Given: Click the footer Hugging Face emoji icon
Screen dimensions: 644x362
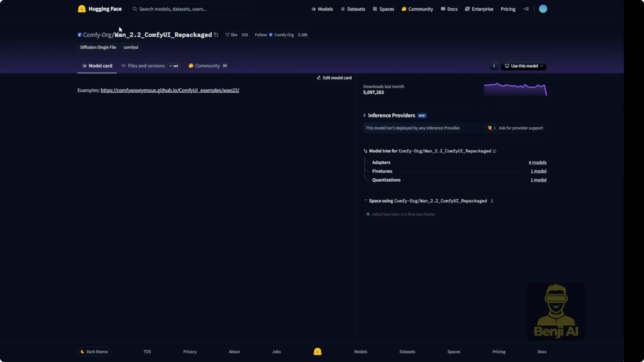Looking at the screenshot, I should (x=317, y=352).
